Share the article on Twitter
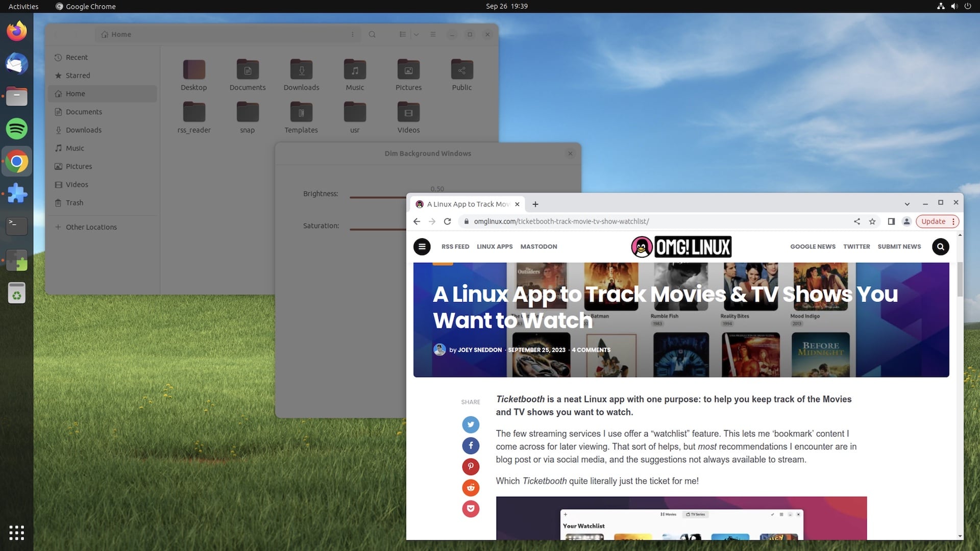 (x=470, y=424)
